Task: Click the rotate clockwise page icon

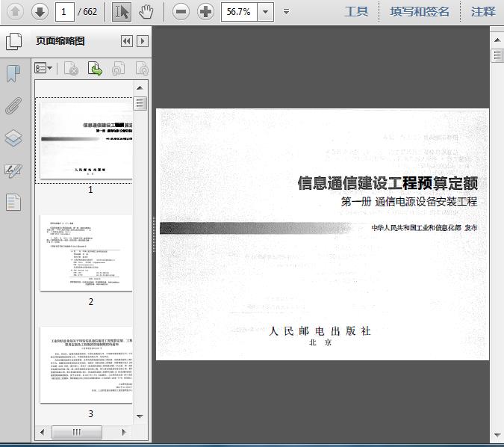Action: [x=142, y=69]
